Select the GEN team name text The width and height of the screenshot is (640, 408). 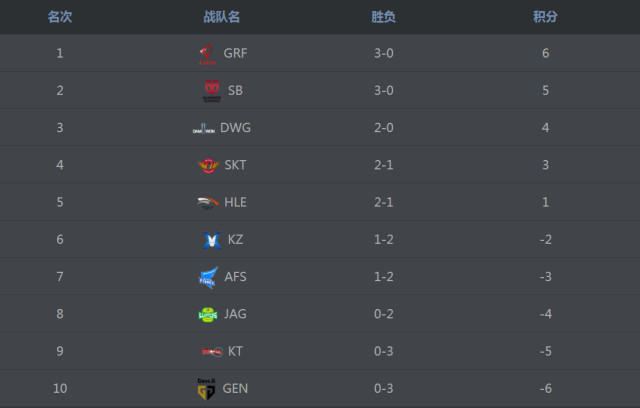[235, 388]
